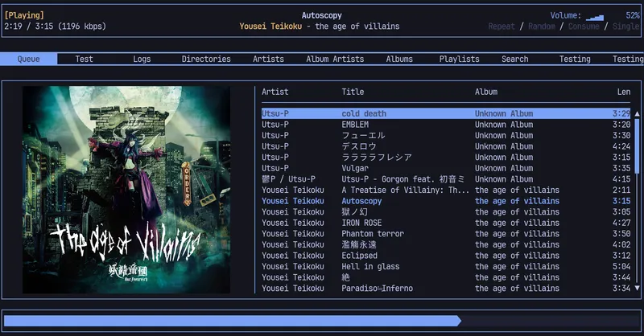Viewport: 644px width, 336px height.
Task: Toggle Consume mode
Action: click(x=584, y=27)
